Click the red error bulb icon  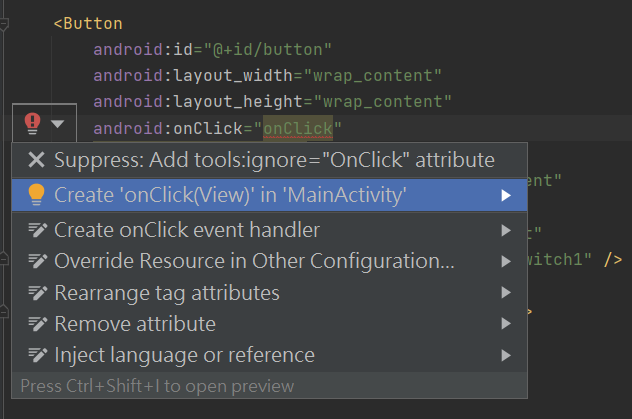tap(33, 123)
